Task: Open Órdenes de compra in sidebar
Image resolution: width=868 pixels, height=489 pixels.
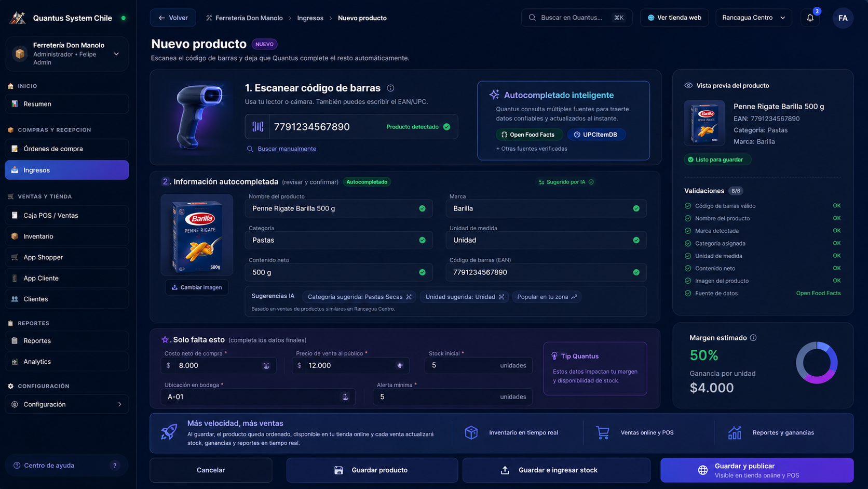Action: (x=67, y=149)
